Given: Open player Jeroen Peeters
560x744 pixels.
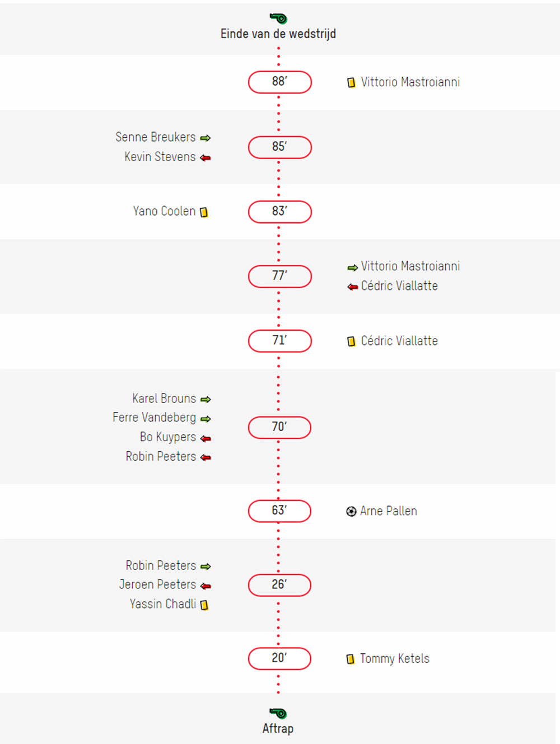Looking at the screenshot, I should [x=157, y=584].
